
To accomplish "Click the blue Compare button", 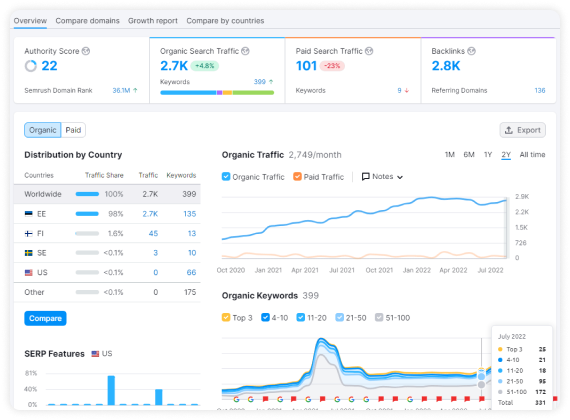I will pos(45,319).
